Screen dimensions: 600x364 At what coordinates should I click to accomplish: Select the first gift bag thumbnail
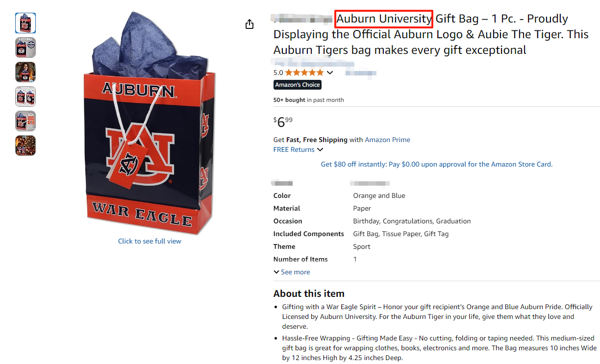pos(25,23)
